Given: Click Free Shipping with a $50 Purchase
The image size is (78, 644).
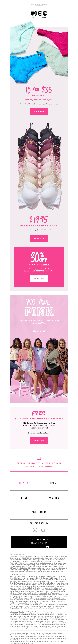Looking at the screenshot, I should [39, 463].
